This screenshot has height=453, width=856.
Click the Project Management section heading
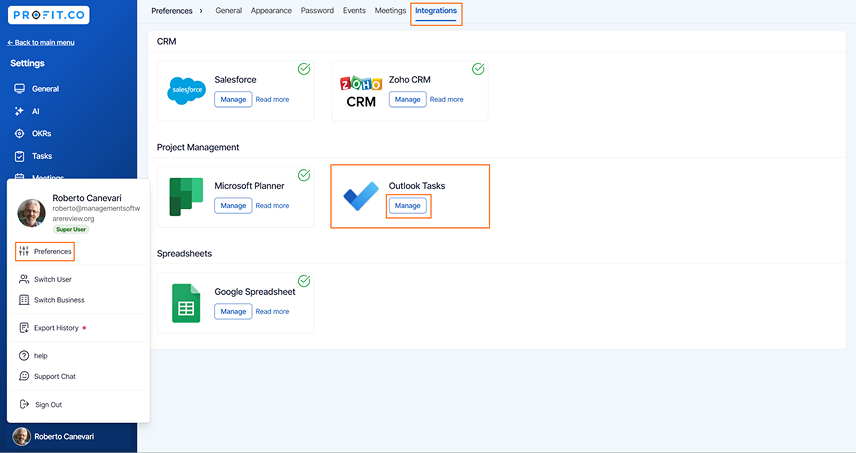pyautogui.click(x=198, y=147)
